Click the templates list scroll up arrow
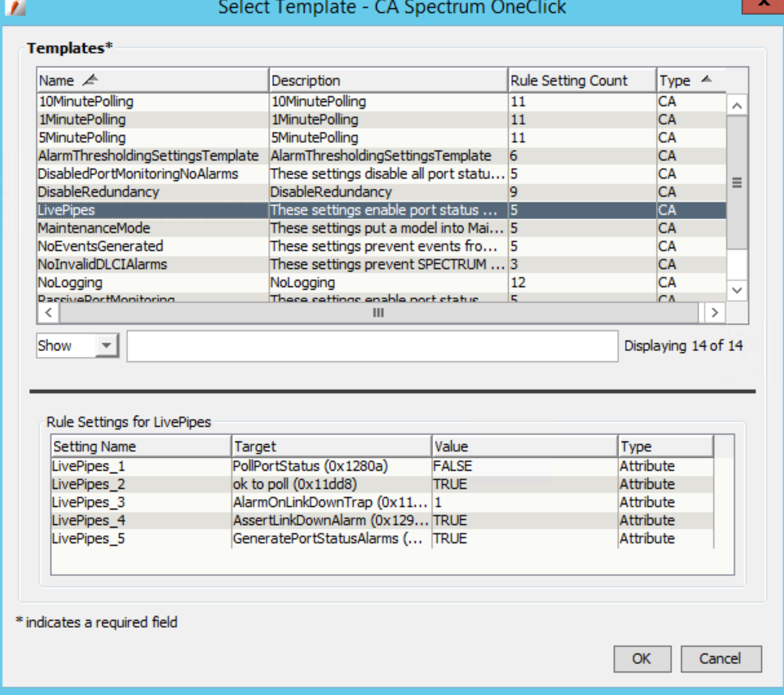Screen dimensions: 784x695 pyautogui.click(x=737, y=106)
